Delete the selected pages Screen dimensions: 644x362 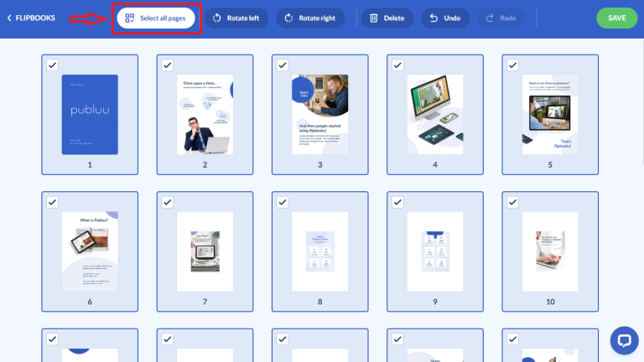pos(387,18)
